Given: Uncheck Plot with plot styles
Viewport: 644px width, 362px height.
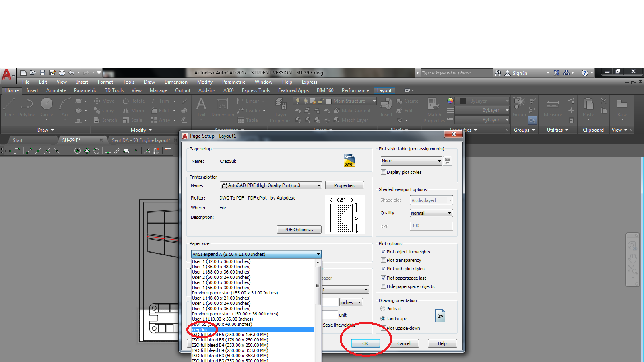Looking at the screenshot, I should [x=383, y=269].
